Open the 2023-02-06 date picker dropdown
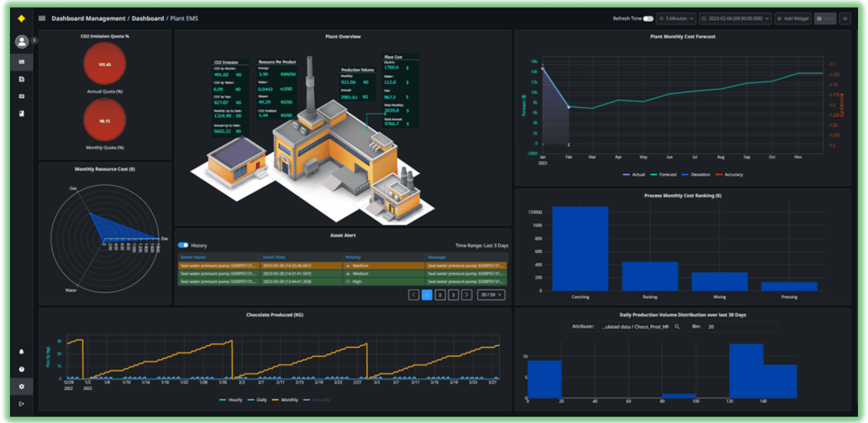 click(734, 18)
